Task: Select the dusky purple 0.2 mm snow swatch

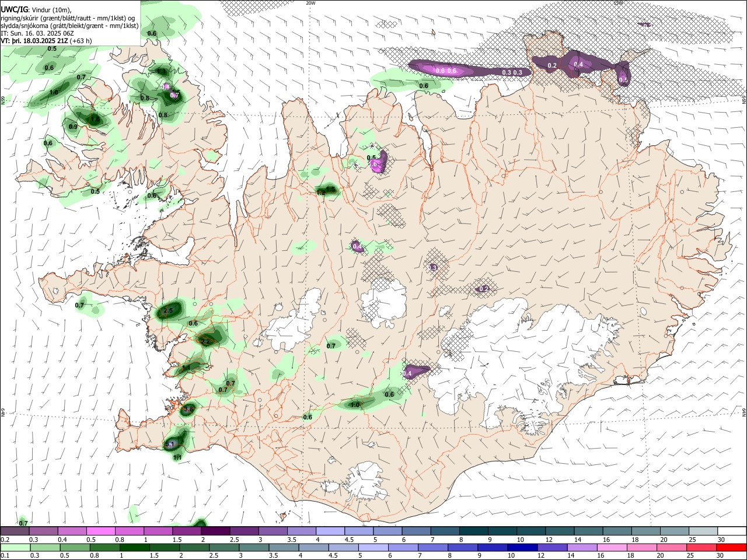Action: coord(15,531)
